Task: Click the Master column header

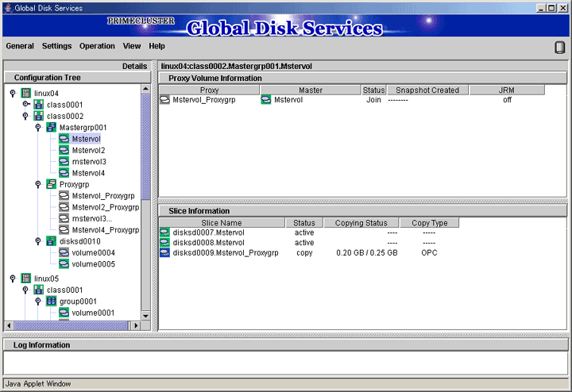Action: click(x=311, y=90)
